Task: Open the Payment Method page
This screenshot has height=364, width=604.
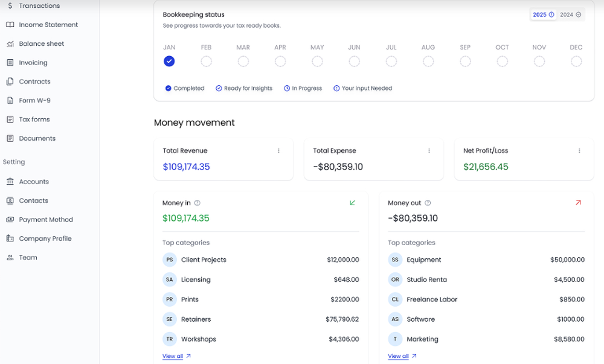Action: tap(46, 219)
